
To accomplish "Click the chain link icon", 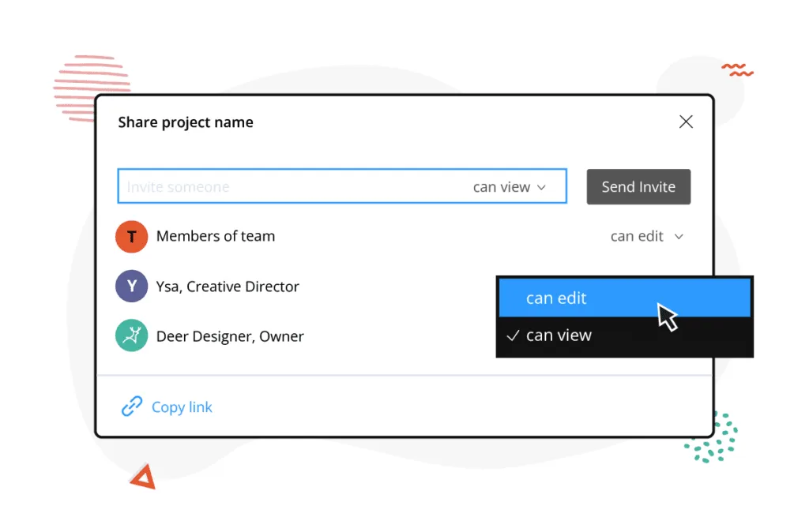I will click(131, 407).
